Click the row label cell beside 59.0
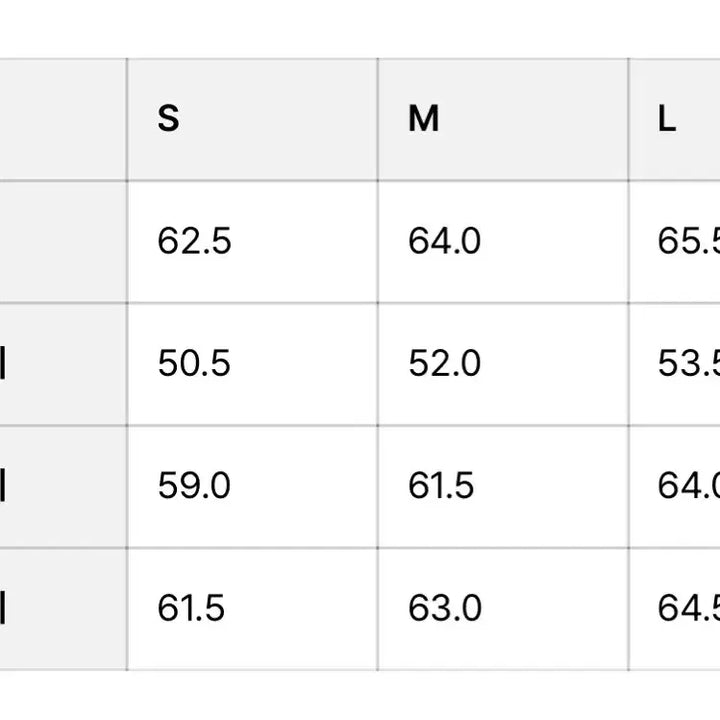This screenshot has width=720, height=720. pyautogui.click(x=62, y=486)
